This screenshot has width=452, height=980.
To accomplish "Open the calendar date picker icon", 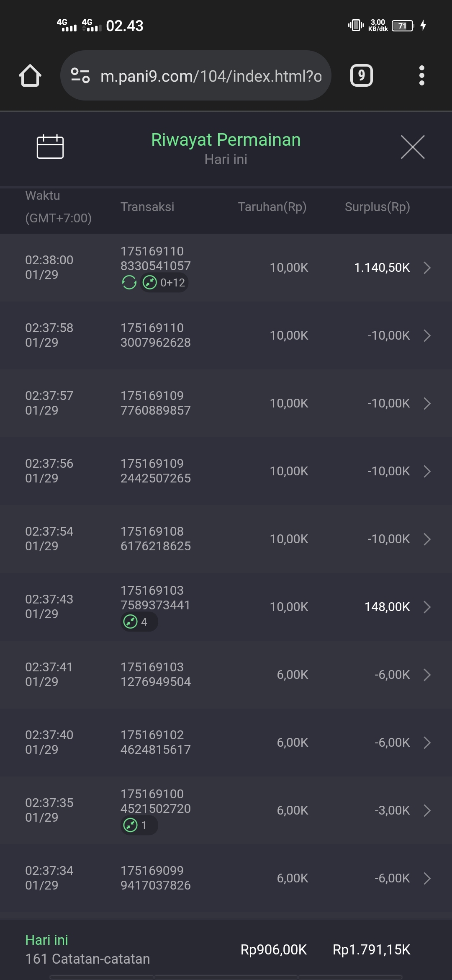I will click(50, 147).
